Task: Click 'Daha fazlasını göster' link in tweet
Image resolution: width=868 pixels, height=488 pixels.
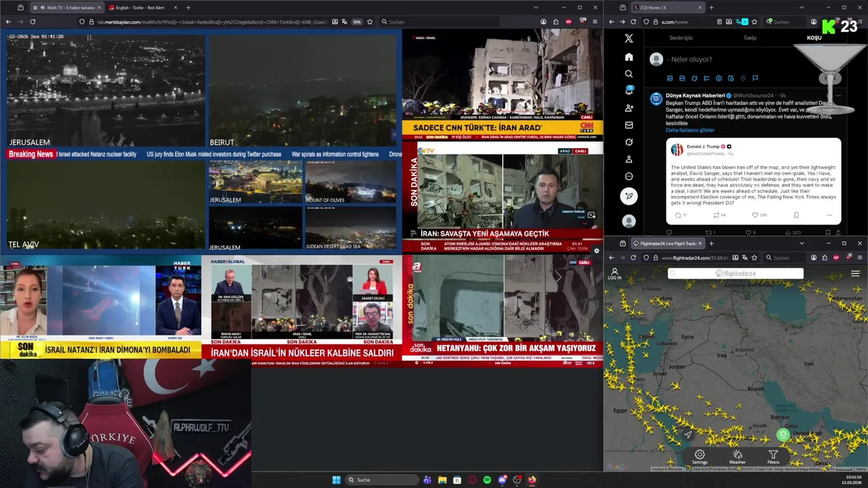Action: pos(690,130)
